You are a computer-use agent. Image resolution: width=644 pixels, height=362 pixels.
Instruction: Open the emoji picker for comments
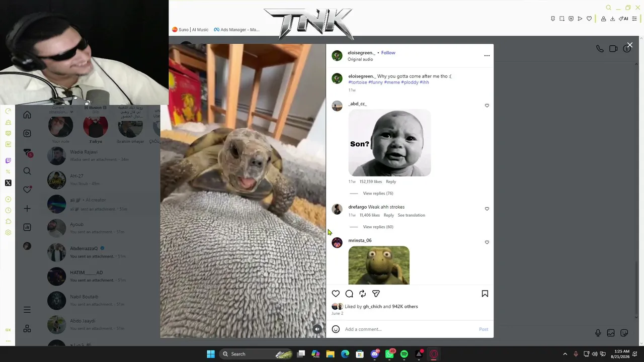pyautogui.click(x=336, y=329)
